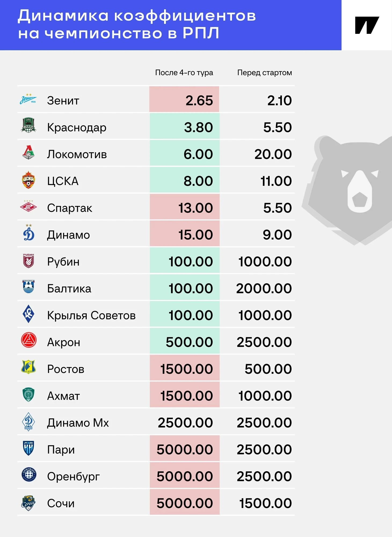This screenshot has width=392, height=537.
Task: Click the Sochi club logo
Action: (28, 503)
